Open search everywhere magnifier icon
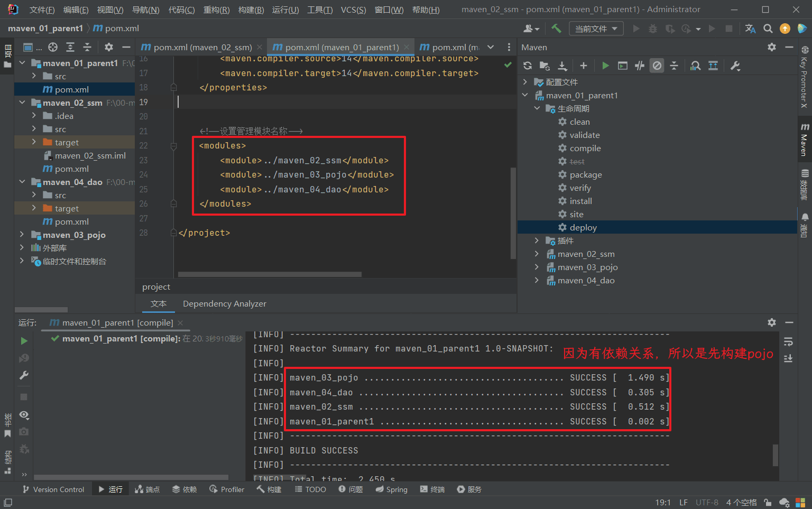The image size is (812, 509). pyautogui.click(x=768, y=29)
